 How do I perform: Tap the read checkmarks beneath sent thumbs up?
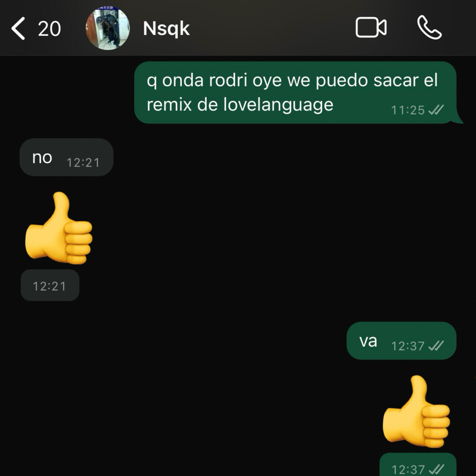(437, 469)
